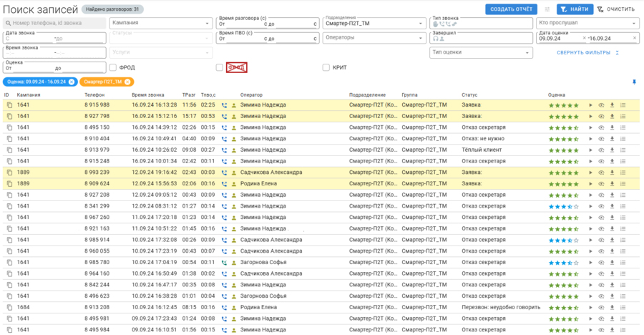The image size is (644, 335).
Task: Remove the Смартер-П2Т_ТМ filter chip
Action: 128,82
